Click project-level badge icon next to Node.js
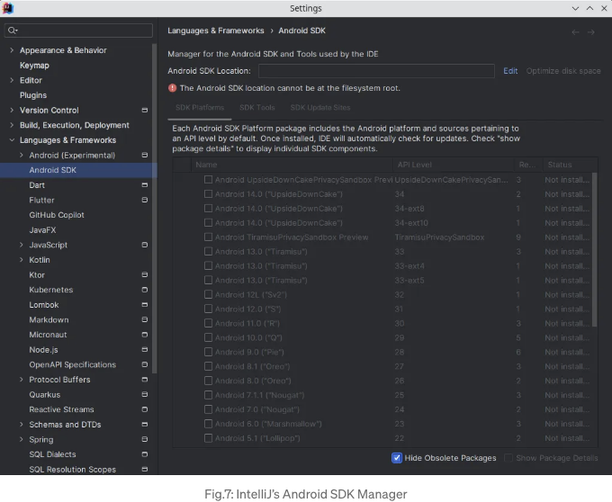Viewport: 612px width, 502px height. (x=144, y=350)
